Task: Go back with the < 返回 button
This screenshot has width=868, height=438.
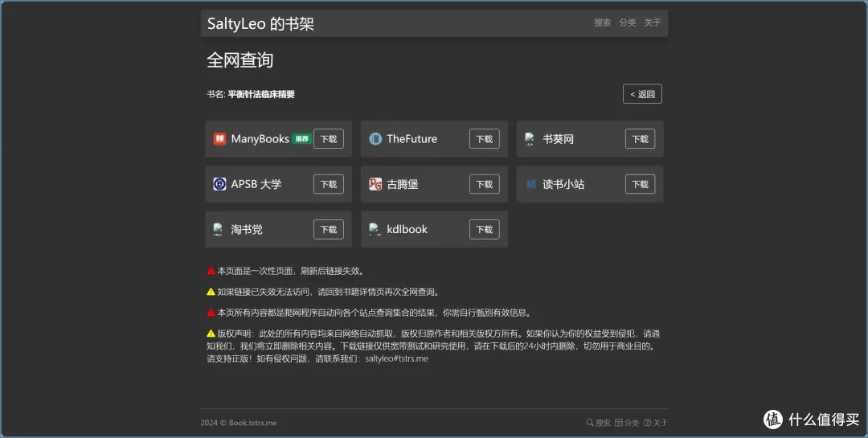Action: point(642,94)
